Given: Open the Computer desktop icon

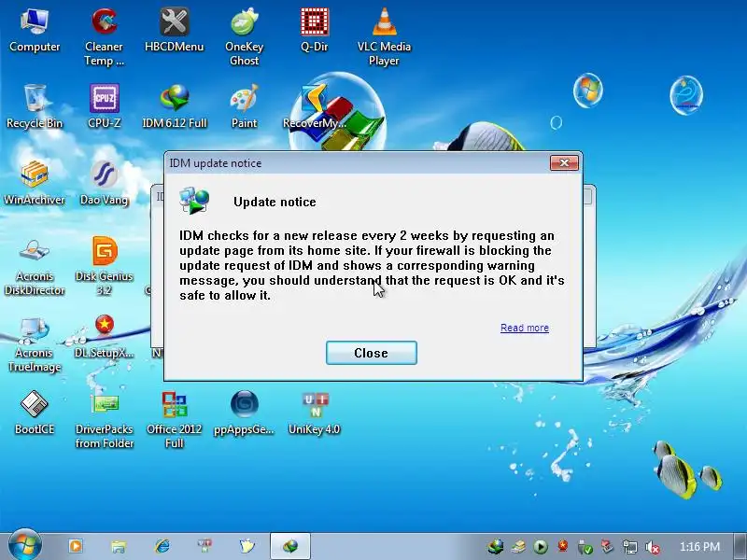Looking at the screenshot, I should click(x=35, y=31).
